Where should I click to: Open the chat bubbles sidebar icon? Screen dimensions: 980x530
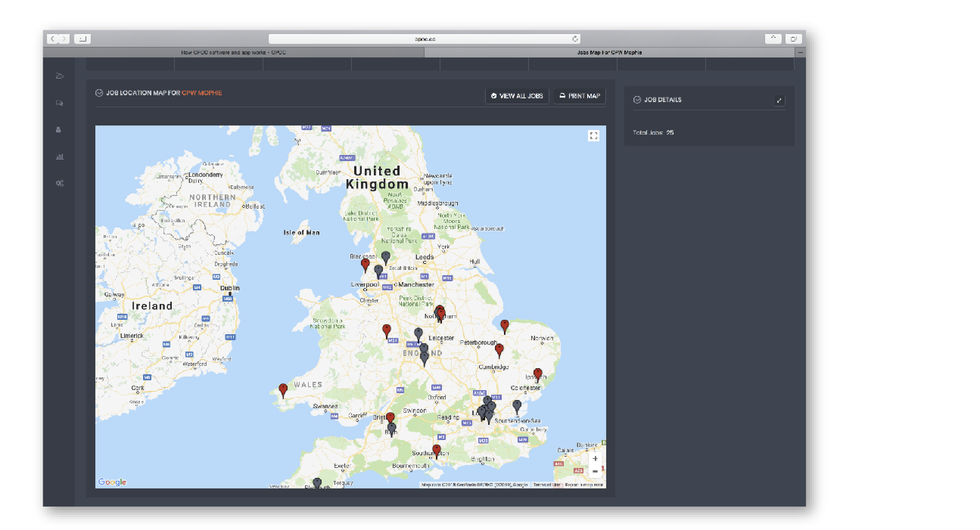59,103
